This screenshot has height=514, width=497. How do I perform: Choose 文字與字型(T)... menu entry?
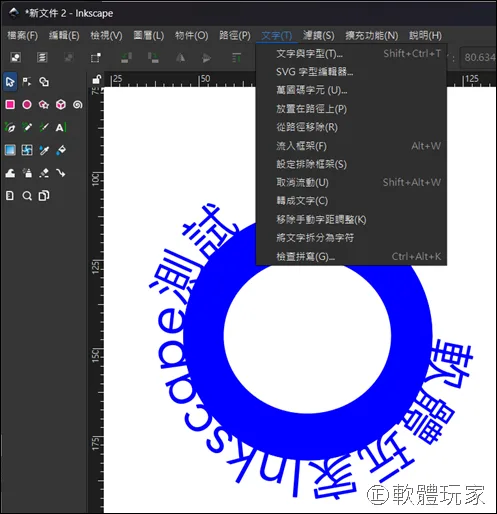(x=351, y=53)
